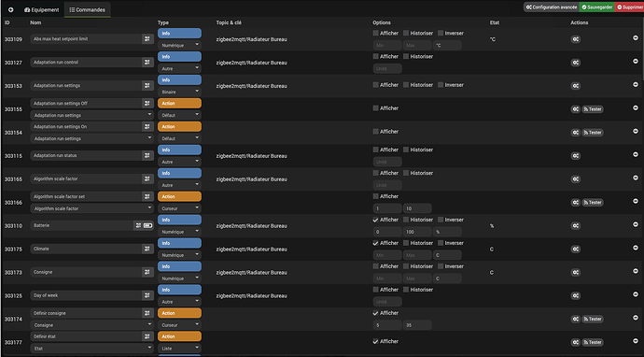This screenshot has width=644, height=357.
Task: Test the Algorithm scale factor set command
Action: coord(593,203)
